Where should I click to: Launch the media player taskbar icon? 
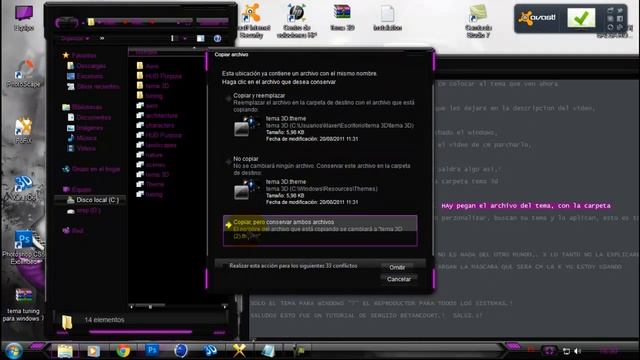click(x=93, y=351)
